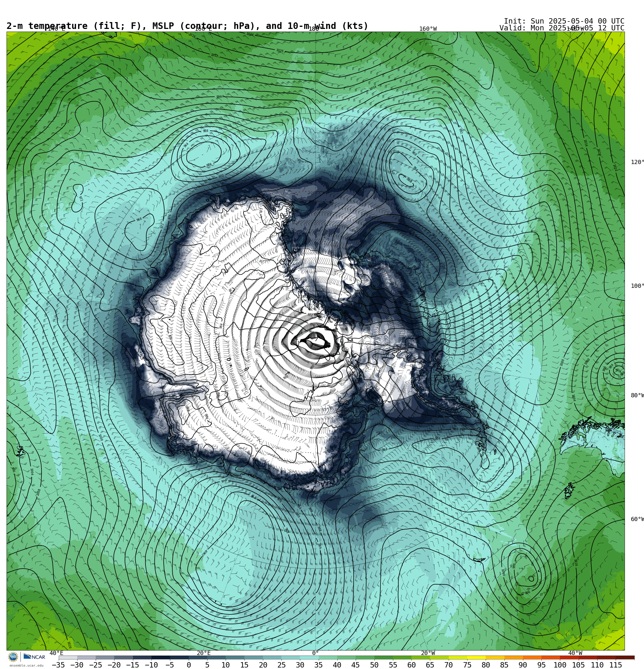The width and height of the screenshot is (644, 669).
Task: Click the 10 colorbar tick label
Action: [x=226, y=665]
